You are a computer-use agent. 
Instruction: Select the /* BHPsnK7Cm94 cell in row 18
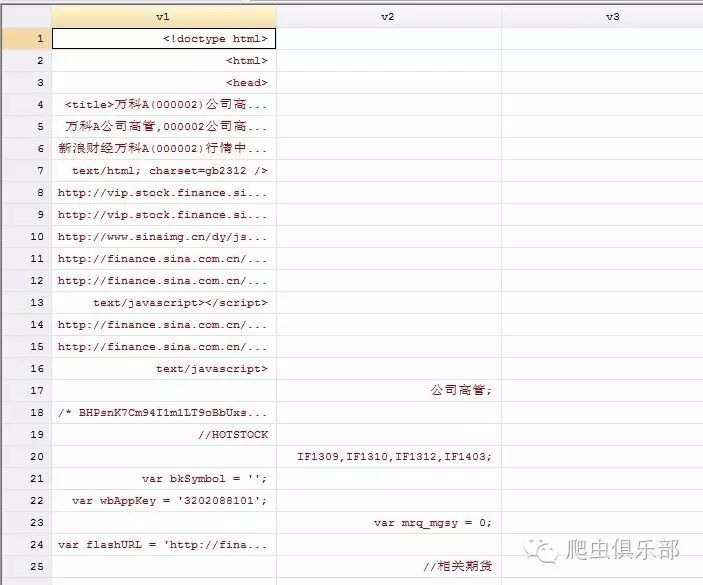click(164, 412)
